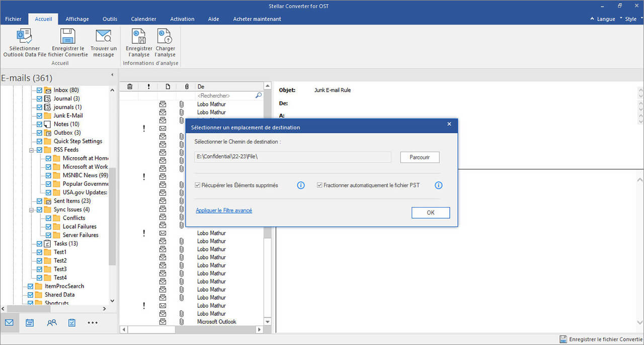Sort by importance exclamation column header

pyautogui.click(x=148, y=87)
